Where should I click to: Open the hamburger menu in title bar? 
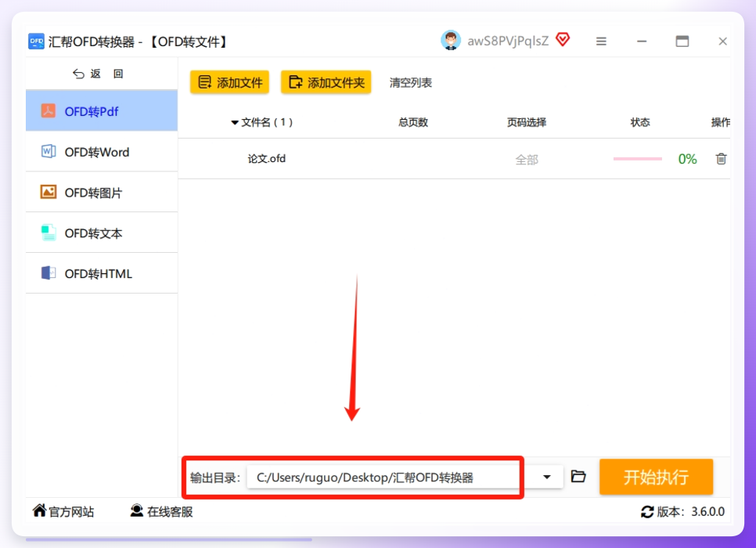coord(601,41)
